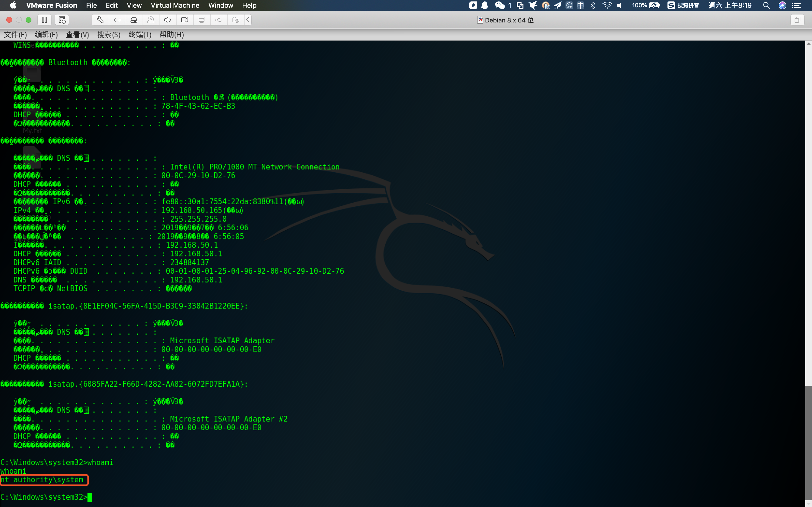Click the camera device toolbar icon
This screenshot has height=507, width=812.
click(x=185, y=20)
